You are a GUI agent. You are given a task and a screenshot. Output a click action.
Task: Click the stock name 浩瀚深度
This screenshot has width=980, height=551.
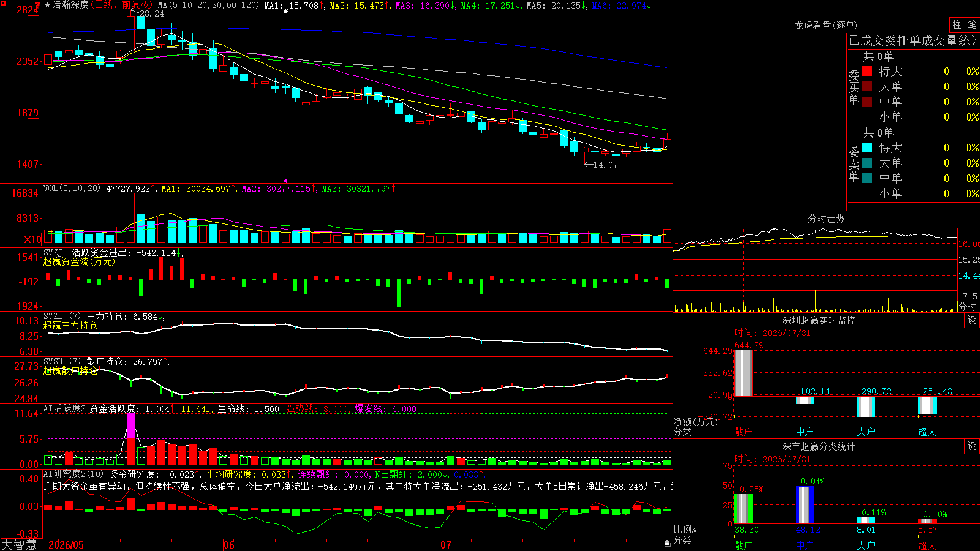coord(71,5)
